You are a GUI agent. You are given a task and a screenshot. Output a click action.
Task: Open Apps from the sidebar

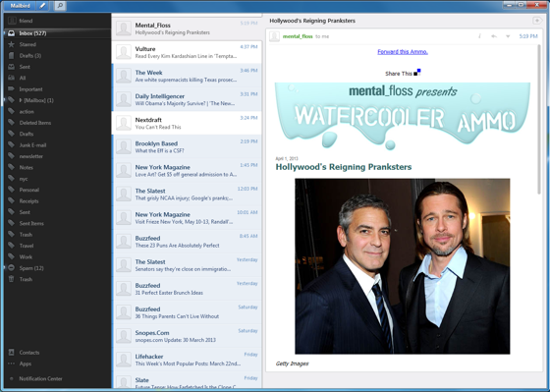point(25,364)
